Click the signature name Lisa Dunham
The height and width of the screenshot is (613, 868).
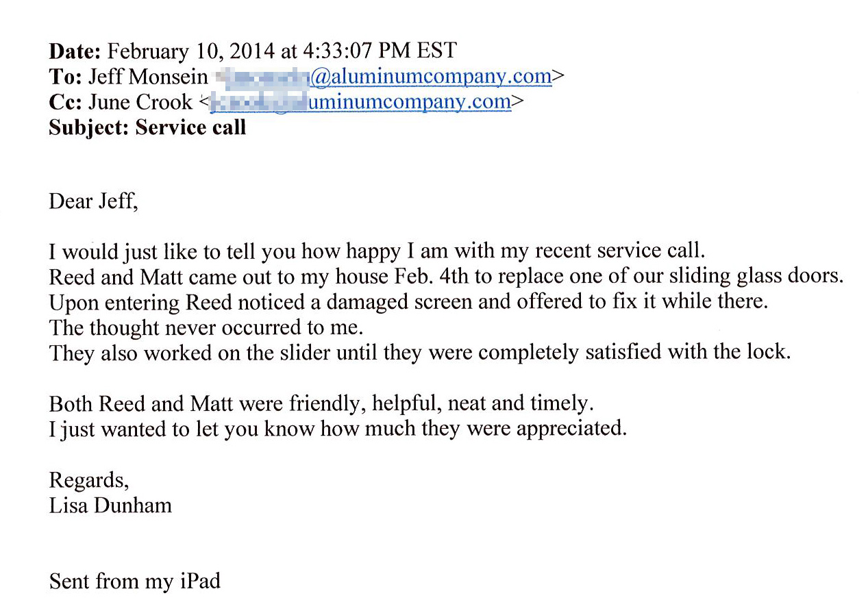pos(110,505)
